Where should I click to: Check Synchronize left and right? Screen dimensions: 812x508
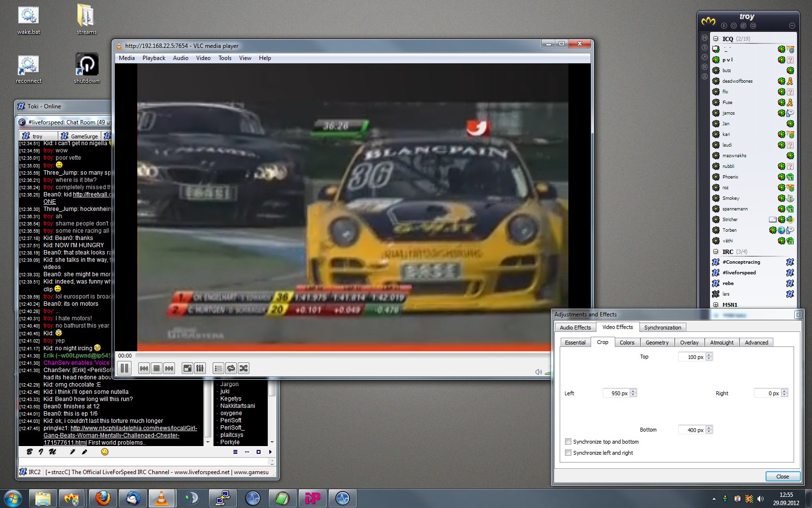[x=568, y=453]
